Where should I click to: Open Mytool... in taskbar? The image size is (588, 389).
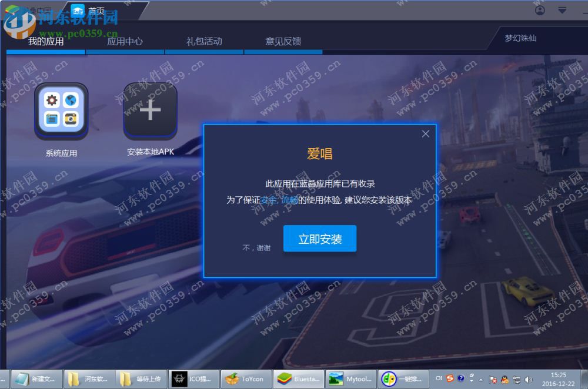351,379
